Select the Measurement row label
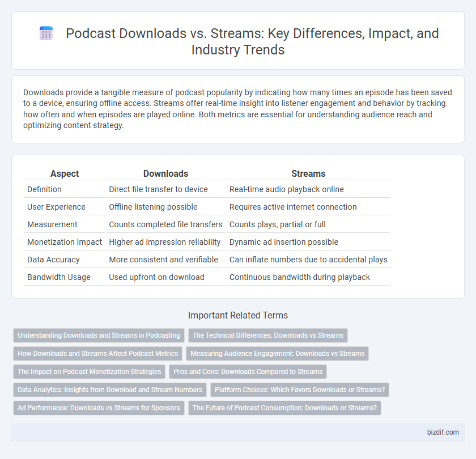Image resolution: width=476 pixels, height=459 pixels. point(52,224)
